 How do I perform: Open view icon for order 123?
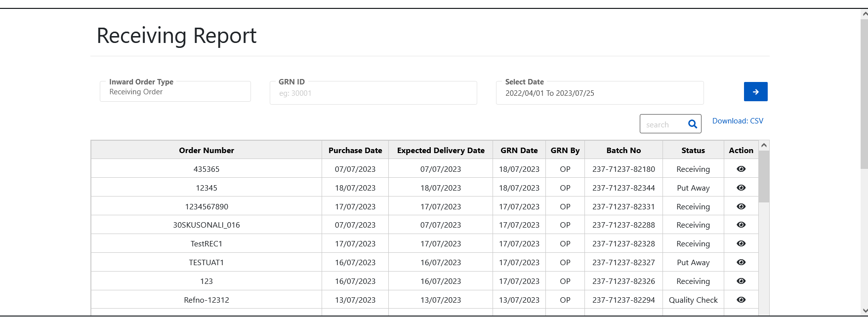pyautogui.click(x=741, y=281)
